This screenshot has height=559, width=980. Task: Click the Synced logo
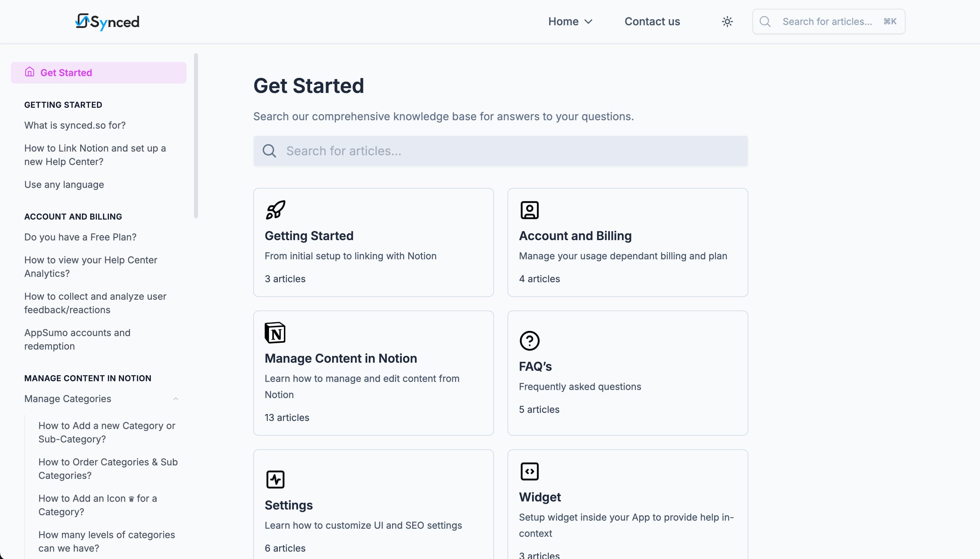tap(107, 22)
